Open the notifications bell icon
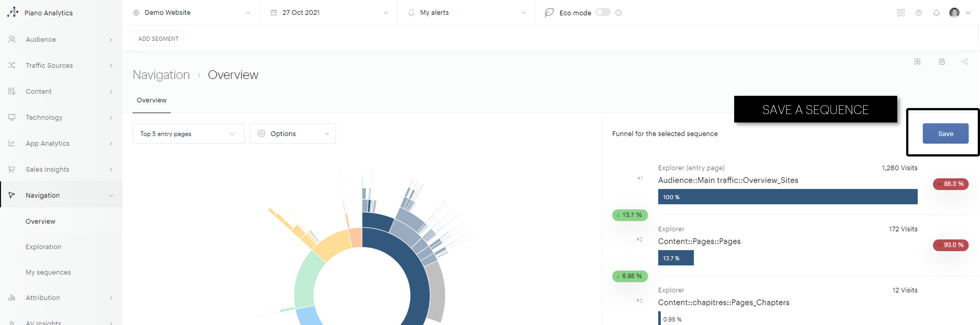The height and width of the screenshot is (325, 980). tap(936, 13)
